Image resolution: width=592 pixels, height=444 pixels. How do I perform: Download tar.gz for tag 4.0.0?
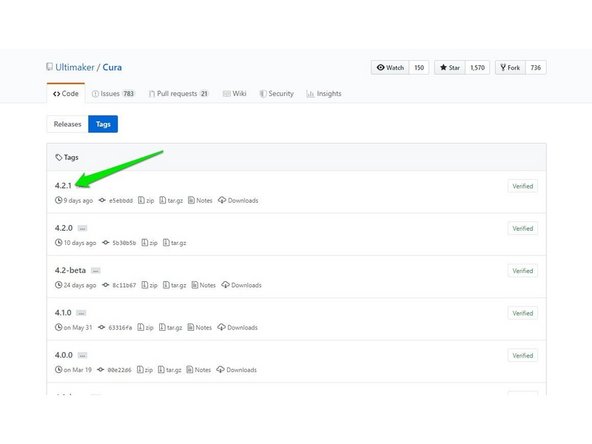point(170,370)
